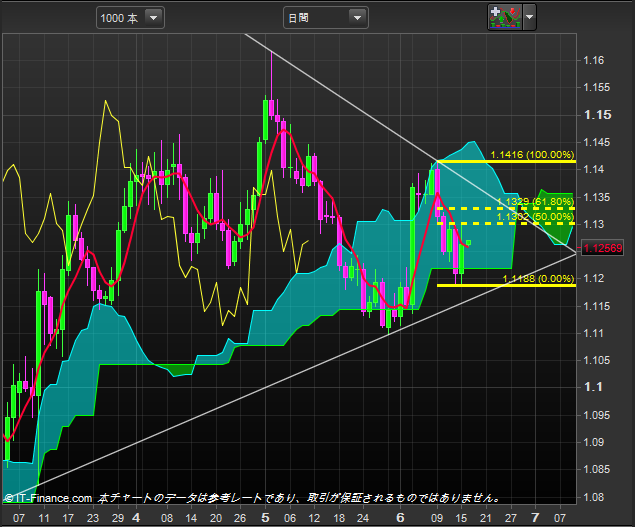Click the 1.08 price axis label
Screen dimensions: 635x527
(x=594, y=497)
